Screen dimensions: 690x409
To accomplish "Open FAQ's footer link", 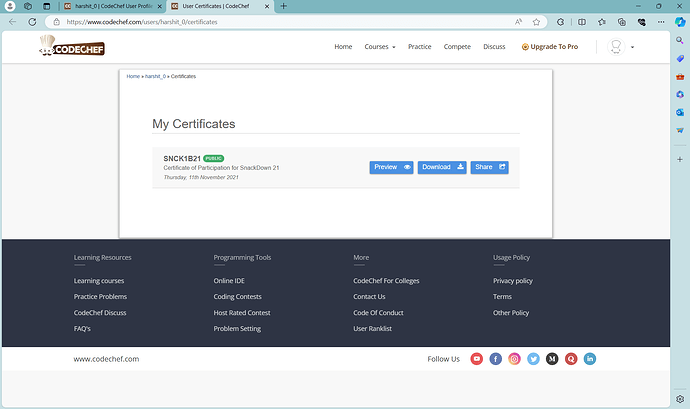I will [82, 328].
